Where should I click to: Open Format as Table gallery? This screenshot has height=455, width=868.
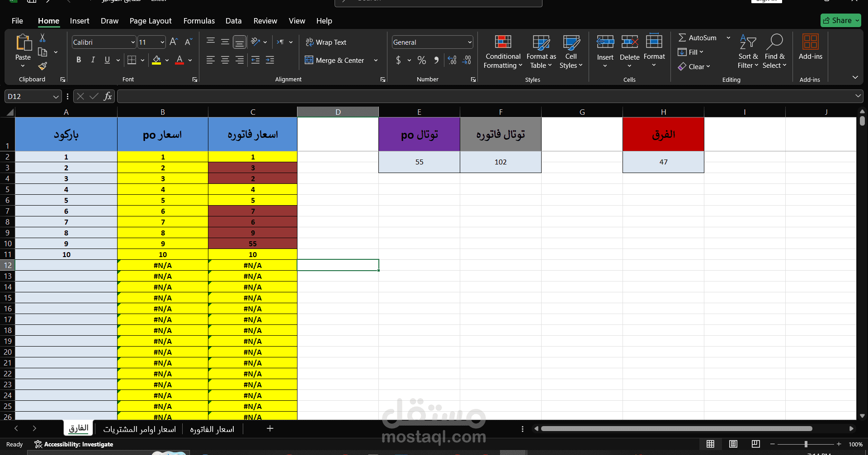point(541,52)
